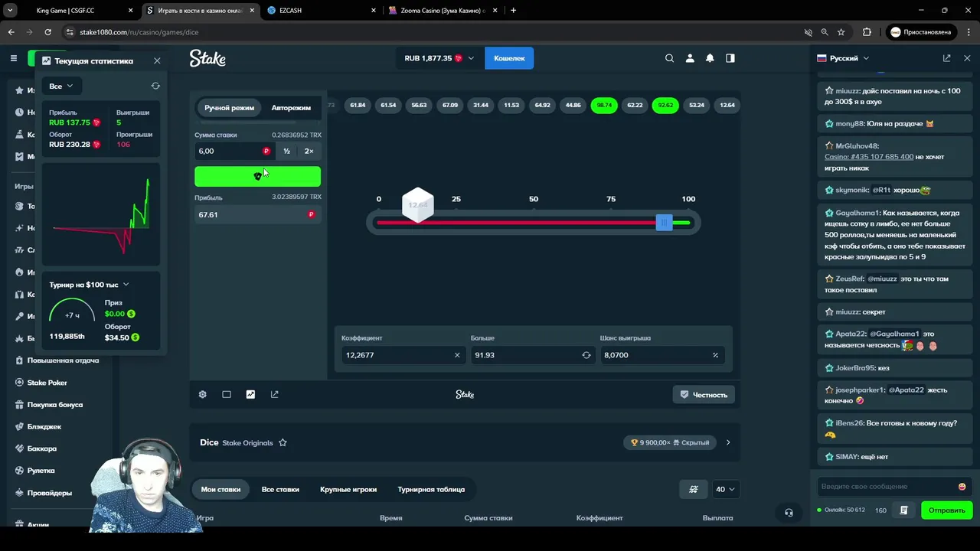Click the blue dice slider handle
Image resolution: width=980 pixels, height=551 pixels.
click(664, 222)
